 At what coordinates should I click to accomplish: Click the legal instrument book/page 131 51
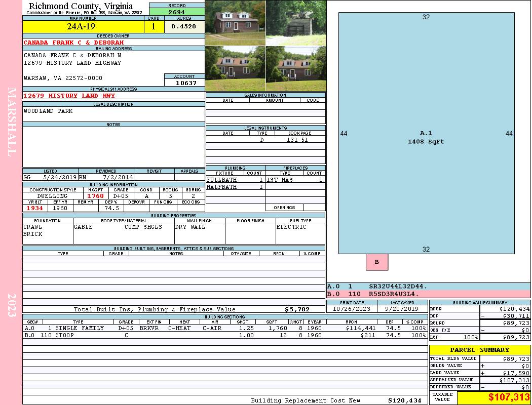click(297, 140)
